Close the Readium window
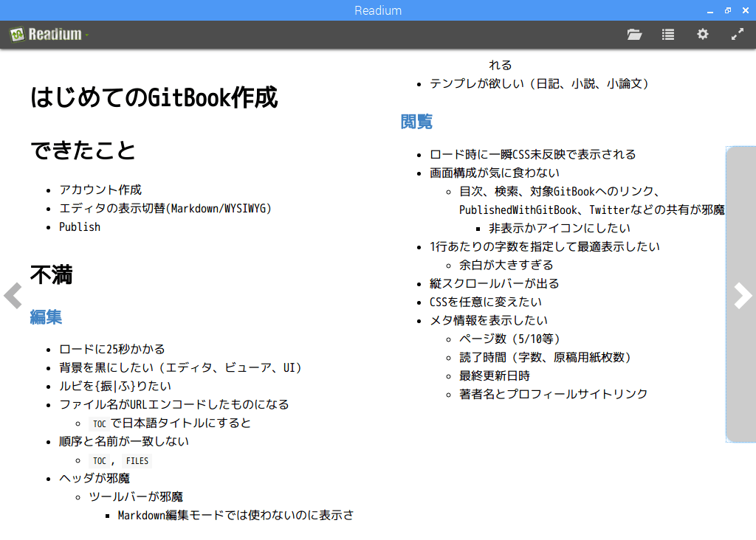 coord(746,10)
